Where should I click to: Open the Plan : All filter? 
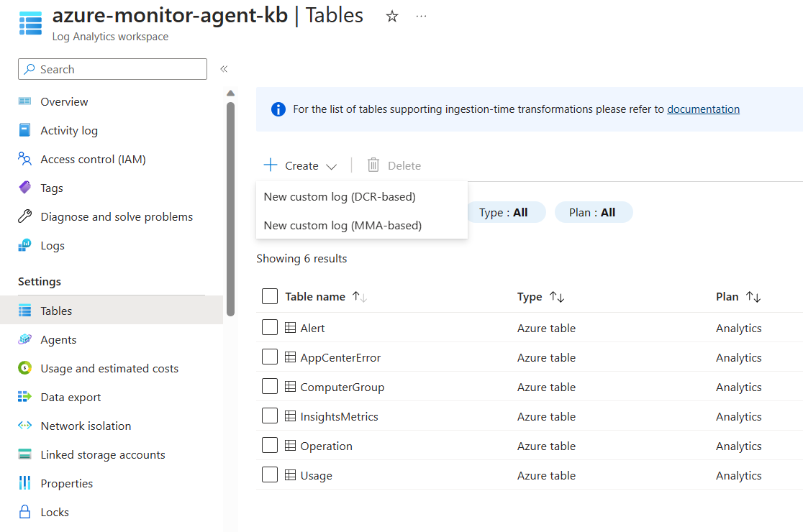(593, 212)
